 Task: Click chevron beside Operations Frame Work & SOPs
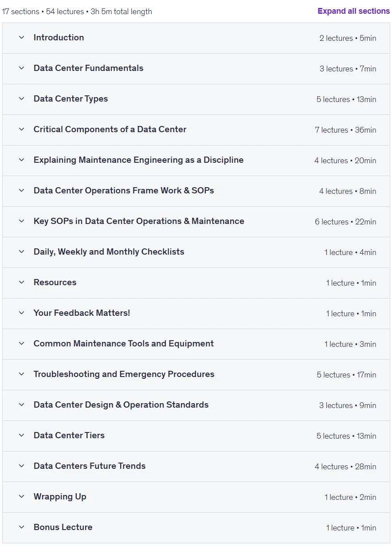coord(21,191)
